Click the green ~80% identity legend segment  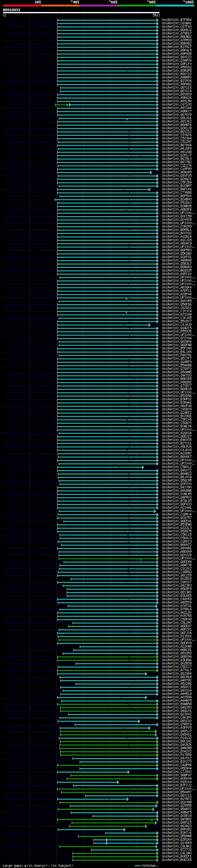click(x=137, y=6)
